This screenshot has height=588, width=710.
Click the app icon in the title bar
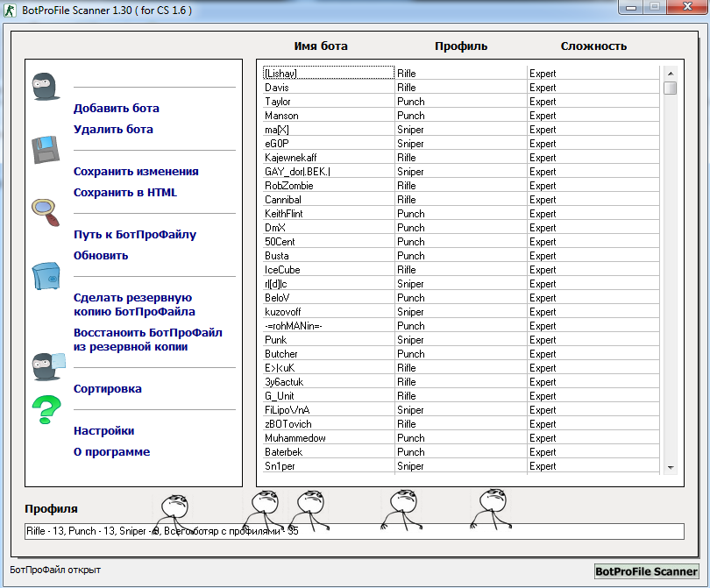(x=11, y=11)
